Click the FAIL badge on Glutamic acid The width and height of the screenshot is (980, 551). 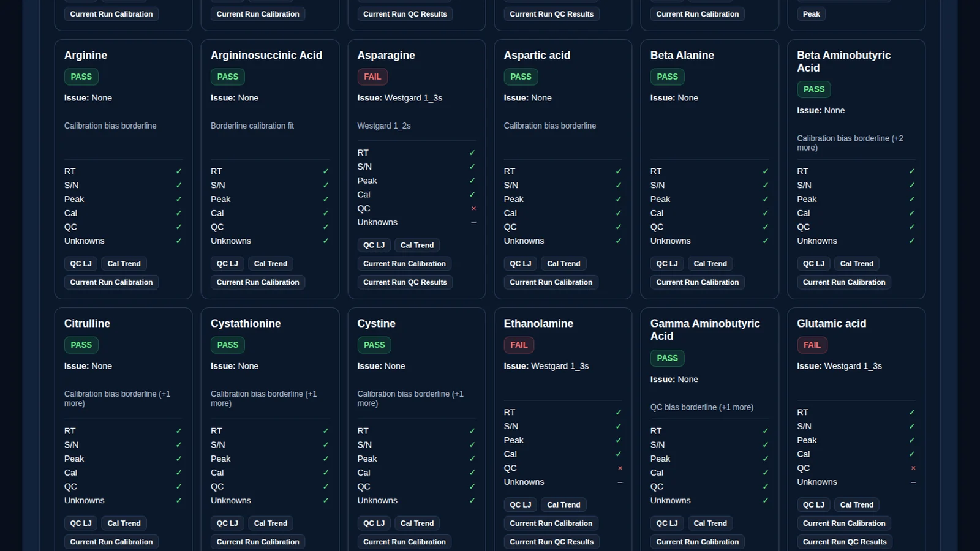(812, 345)
